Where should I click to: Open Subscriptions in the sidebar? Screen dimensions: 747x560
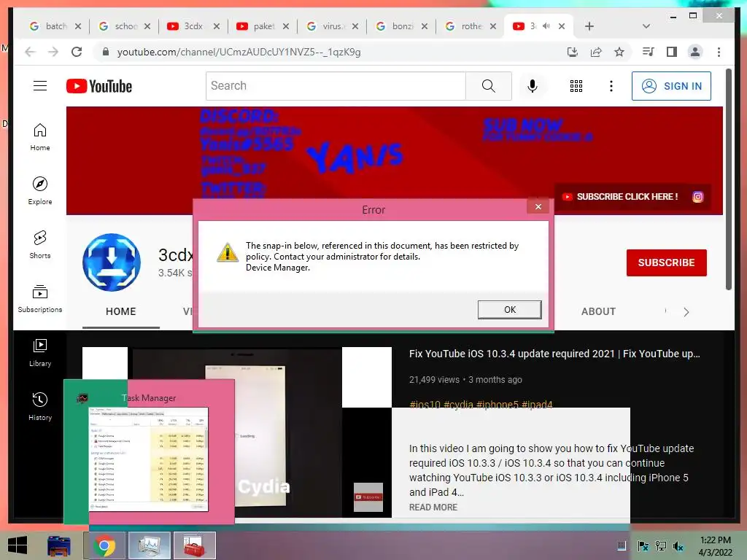pos(40,298)
